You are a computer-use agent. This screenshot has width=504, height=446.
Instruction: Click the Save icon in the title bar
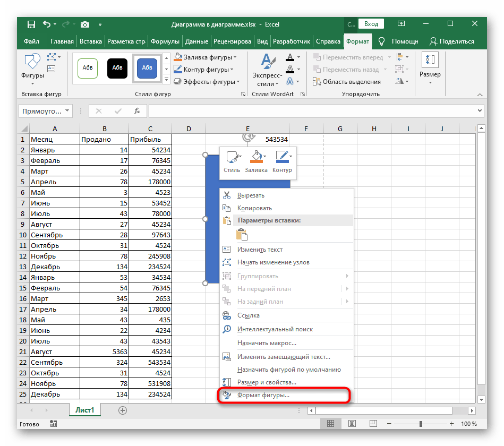[31, 24]
